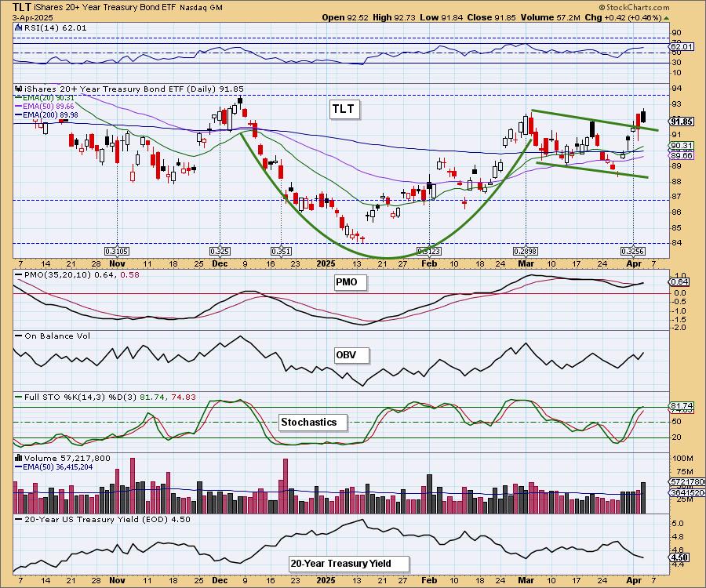
Task: Click the Close 91.85 header value
Action: tap(492, 17)
